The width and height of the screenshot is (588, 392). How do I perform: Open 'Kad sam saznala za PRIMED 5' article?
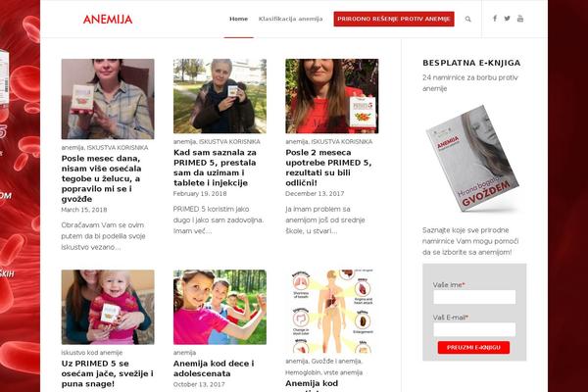coord(215,168)
